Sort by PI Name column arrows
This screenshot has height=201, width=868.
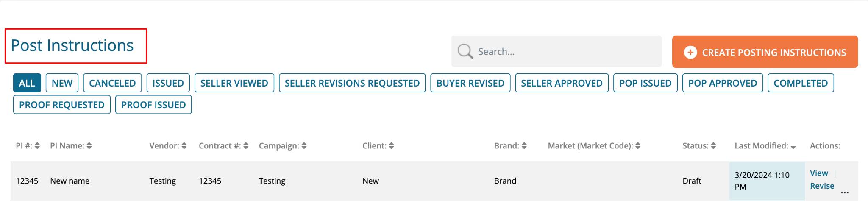89,146
